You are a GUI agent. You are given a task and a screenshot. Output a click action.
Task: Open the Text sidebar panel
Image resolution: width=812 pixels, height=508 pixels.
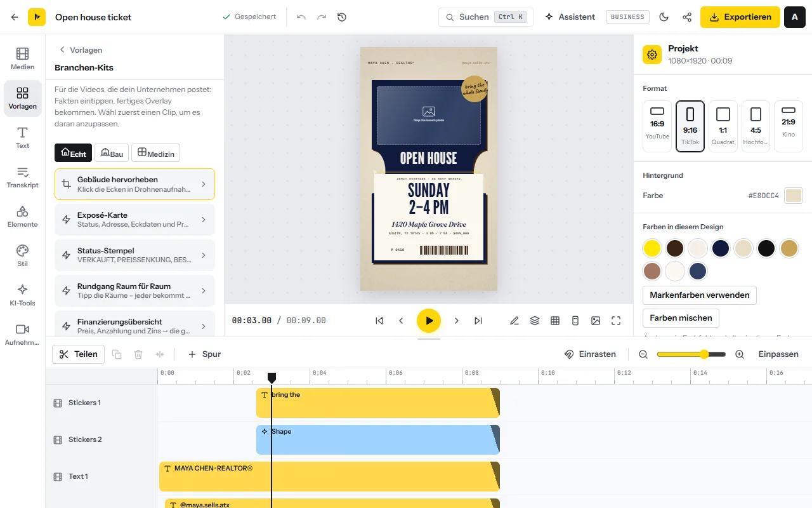tap(23, 137)
